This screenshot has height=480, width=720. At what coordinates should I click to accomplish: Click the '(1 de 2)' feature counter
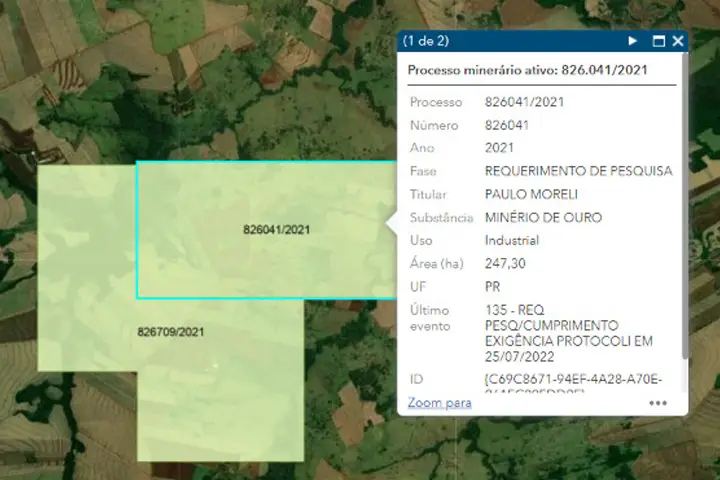425,41
